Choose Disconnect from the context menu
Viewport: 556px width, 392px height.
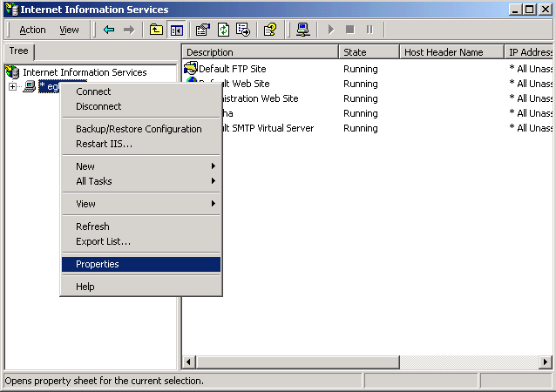tap(141, 106)
